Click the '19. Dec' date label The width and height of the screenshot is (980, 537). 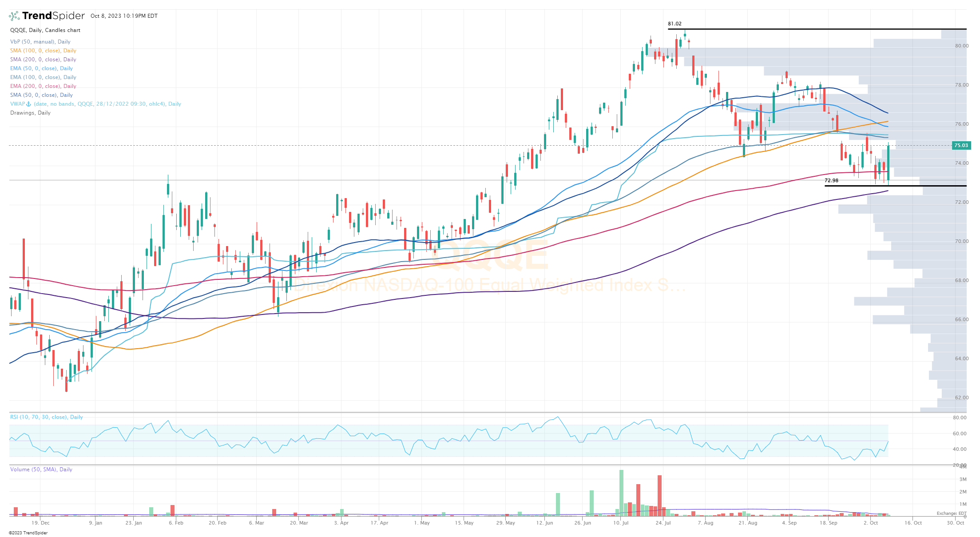41,523
